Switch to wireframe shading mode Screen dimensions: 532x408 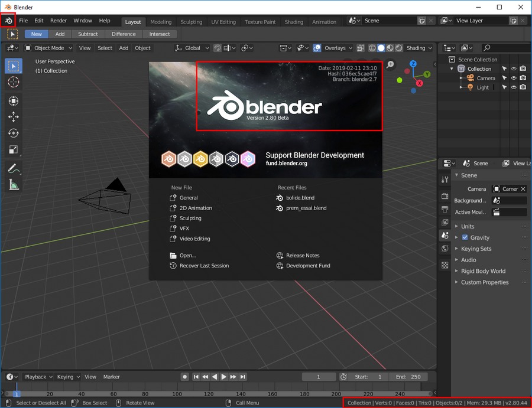coord(372,48)
